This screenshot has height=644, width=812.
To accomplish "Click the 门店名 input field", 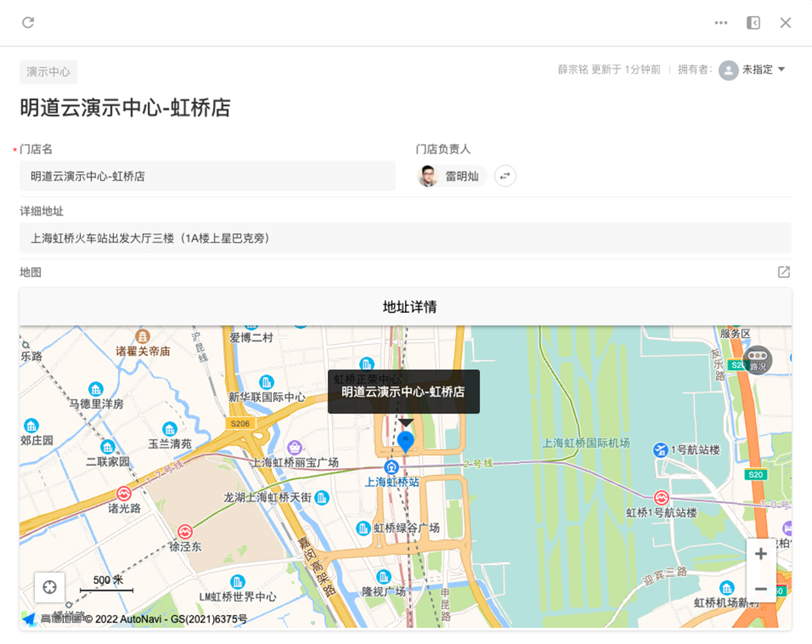I will point(208,176).
